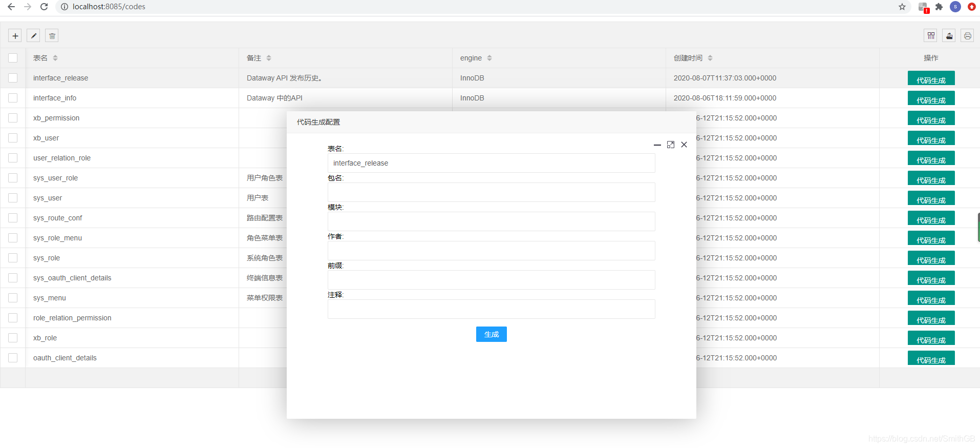The image size is (980, 448).
Task: Check the xb_user row checkbox
Action: 13,138
